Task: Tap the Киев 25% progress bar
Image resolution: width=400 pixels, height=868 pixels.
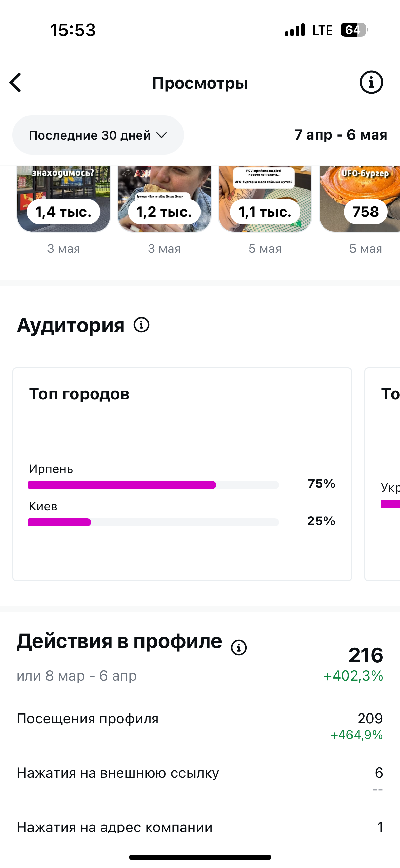Action: (154, 522)
